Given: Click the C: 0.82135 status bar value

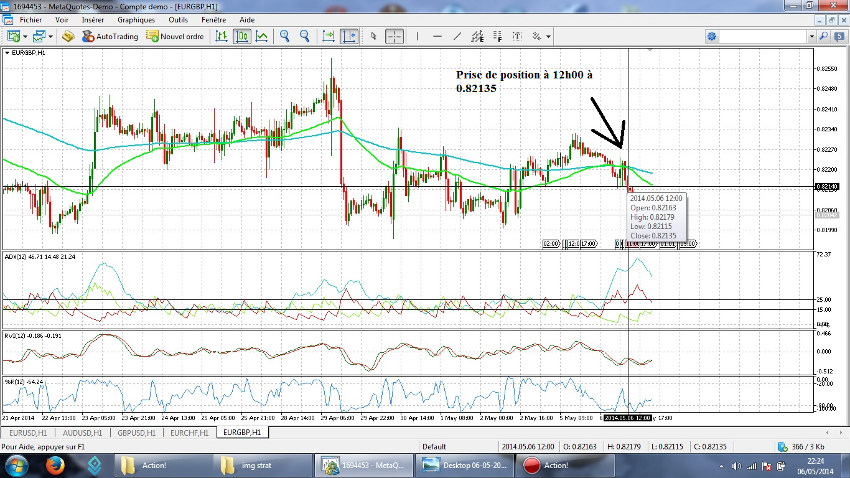Looking at the screenshot, I should (710, 447).
